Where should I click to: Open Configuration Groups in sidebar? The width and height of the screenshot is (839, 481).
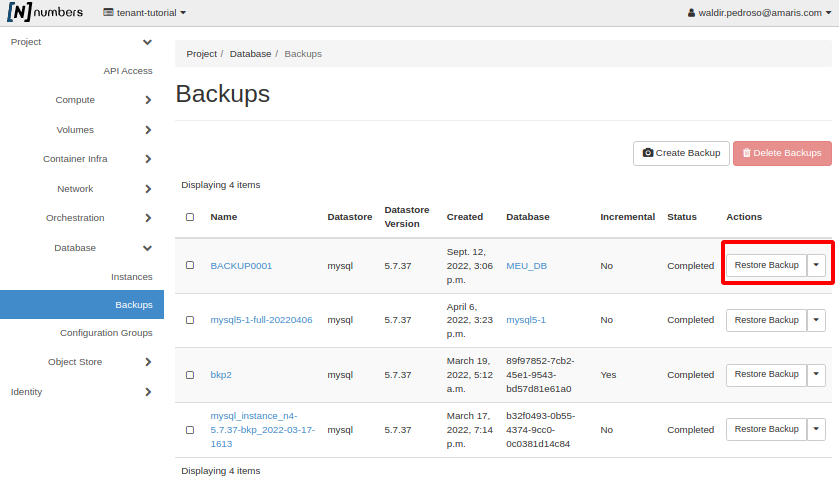pos(106,333)
